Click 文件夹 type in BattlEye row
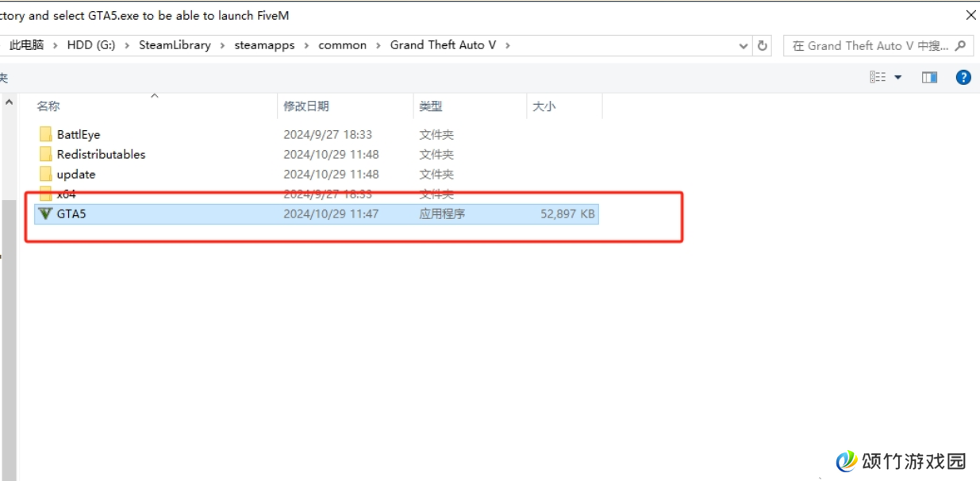The height and width of the screenshot is (481, 980). [x=436, y=134]
